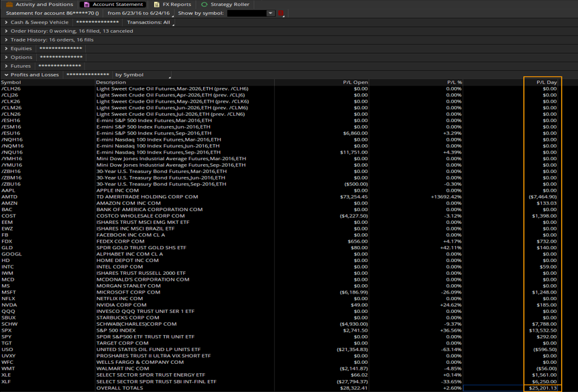The height and width of the screenshot is (392, 578).
Task: Select the FDX symbol cell
Action: pos(7,241)
